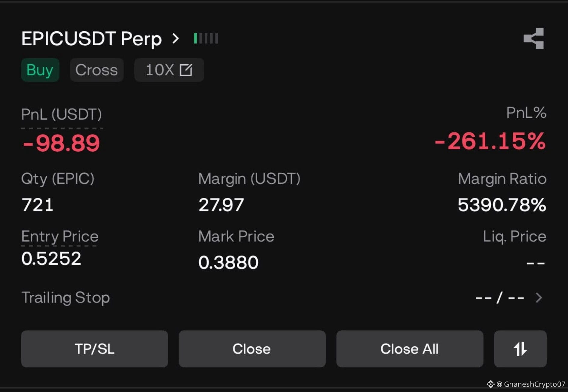Viewport: 568px width, 392px height.
Task: Click the trailing stop -- / -- value
Action: point(500,298)
